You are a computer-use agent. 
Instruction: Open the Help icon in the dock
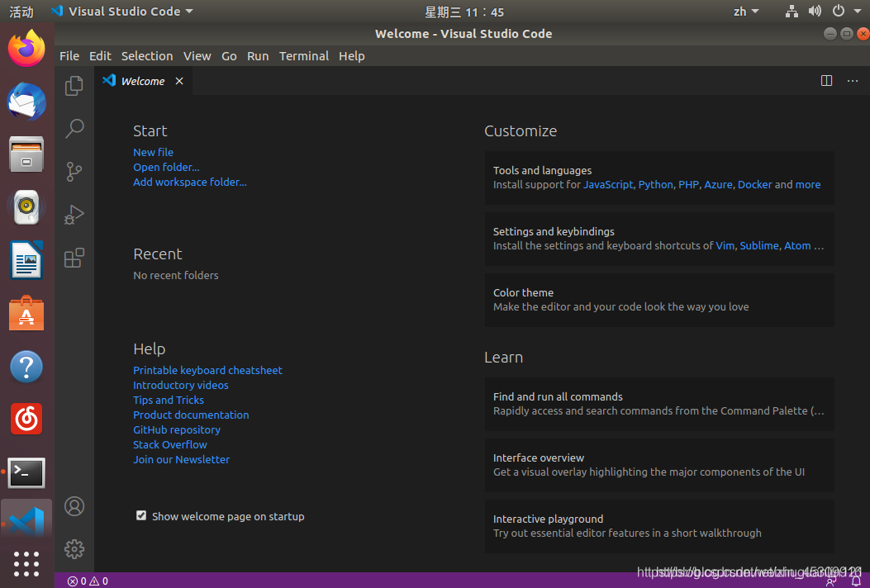pos(26,367)
